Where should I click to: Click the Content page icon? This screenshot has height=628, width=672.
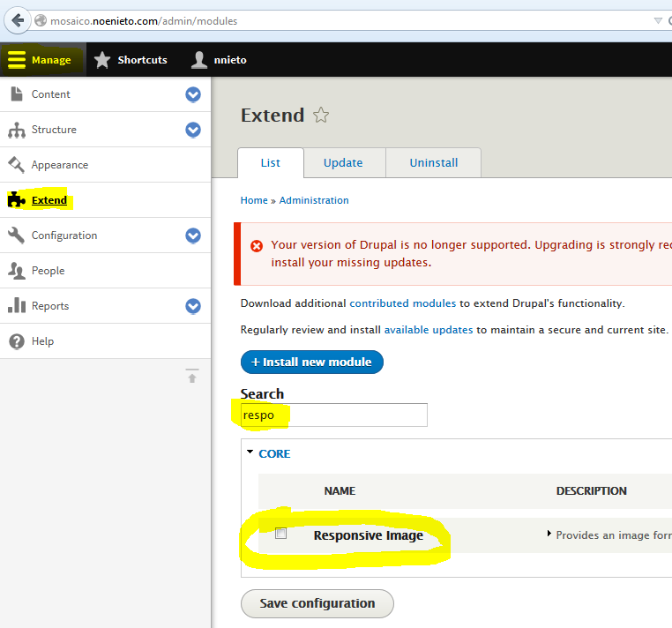16,93
